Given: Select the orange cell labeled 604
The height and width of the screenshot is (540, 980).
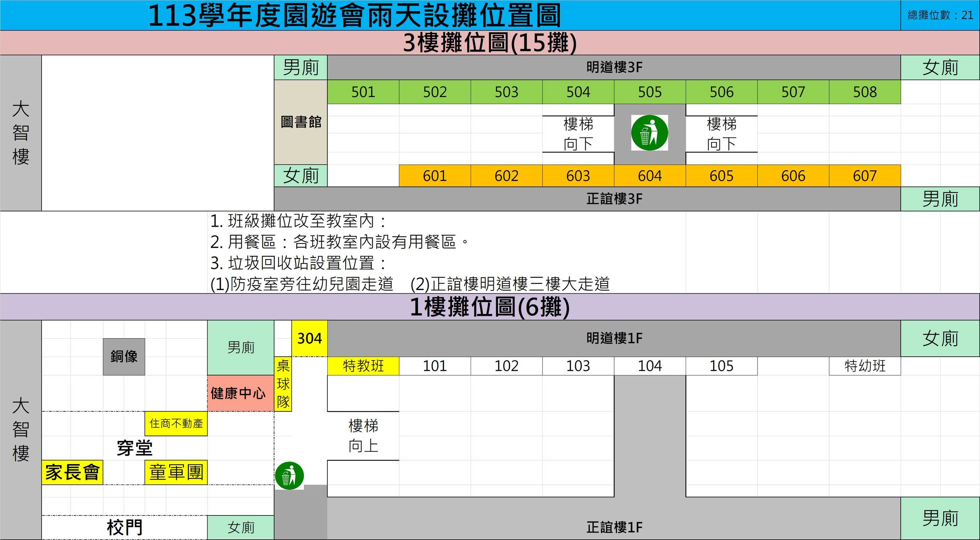Looking at the screenshot, I should click(649, 176).
